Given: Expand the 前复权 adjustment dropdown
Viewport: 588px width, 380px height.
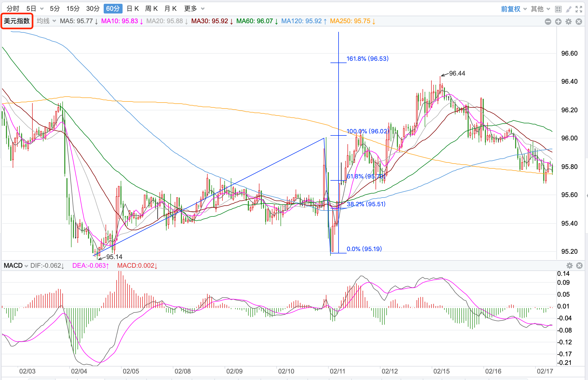Looking at the screenshot, I should pos(513,9).
